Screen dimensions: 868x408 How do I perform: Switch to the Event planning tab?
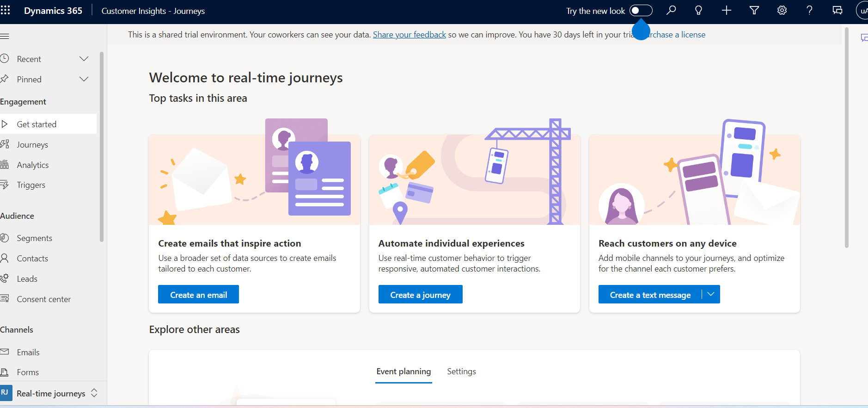(x=403, y=371)
